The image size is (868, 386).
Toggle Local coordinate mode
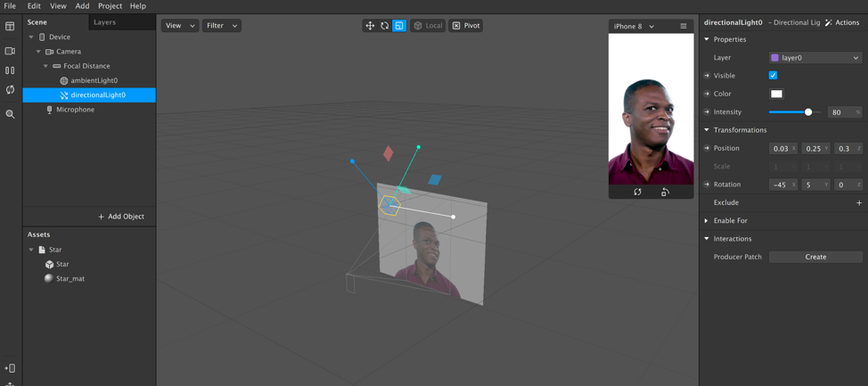[x=428, y=26]
